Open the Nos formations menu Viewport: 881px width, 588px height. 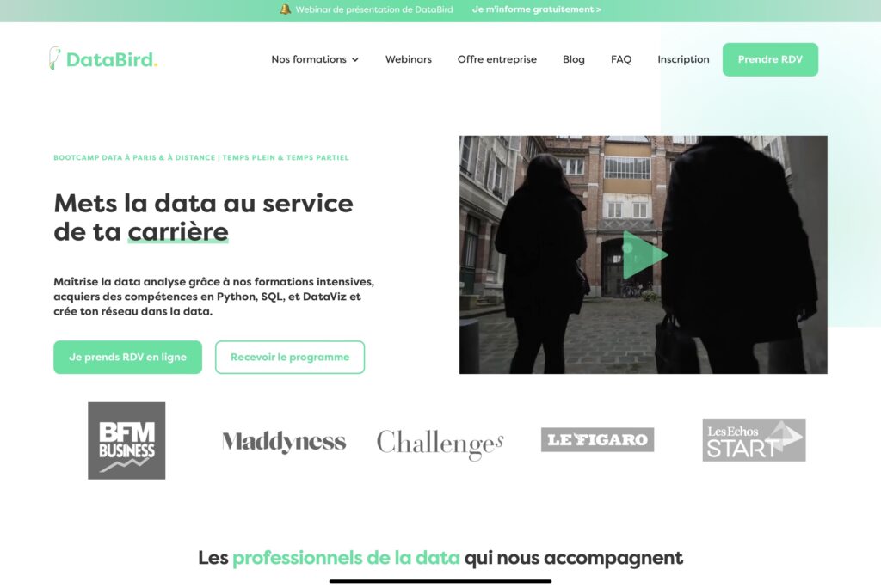315,59
